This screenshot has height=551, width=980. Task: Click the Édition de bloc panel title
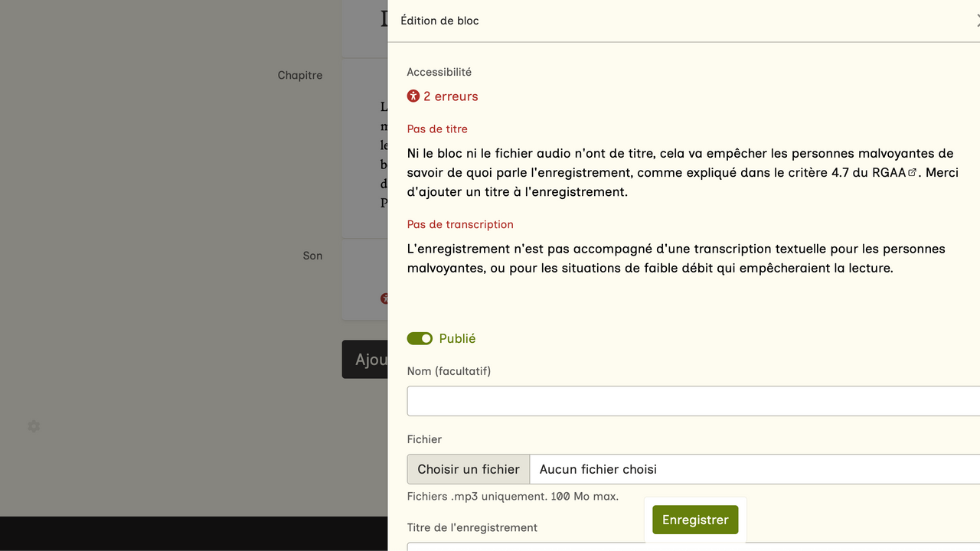(439, 21)
